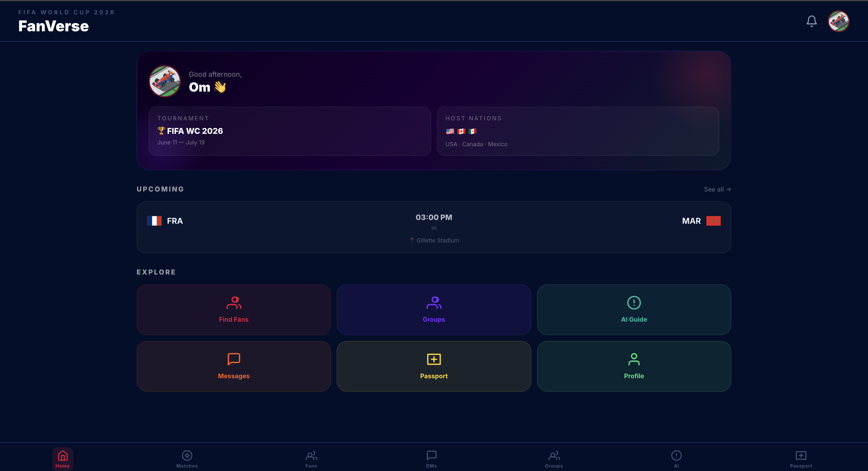868x471 pixels.
Task: Open the notifications bell
Action: point(811,21)
